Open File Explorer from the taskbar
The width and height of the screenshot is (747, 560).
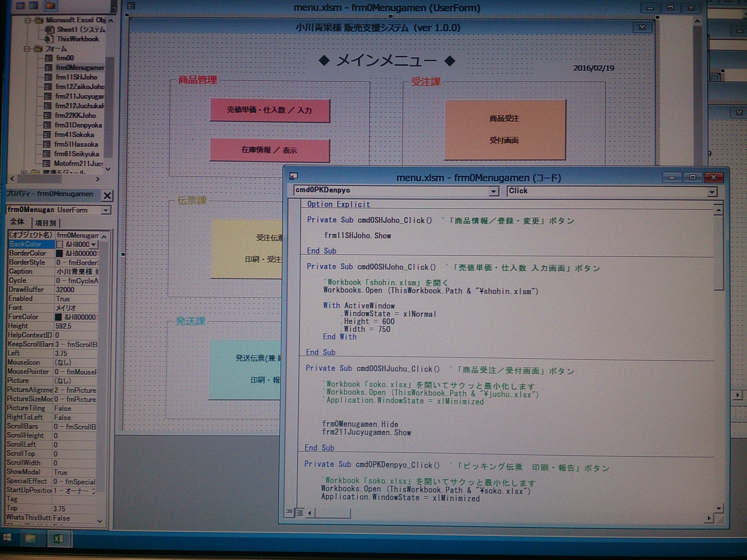click(x=30, y=538)
